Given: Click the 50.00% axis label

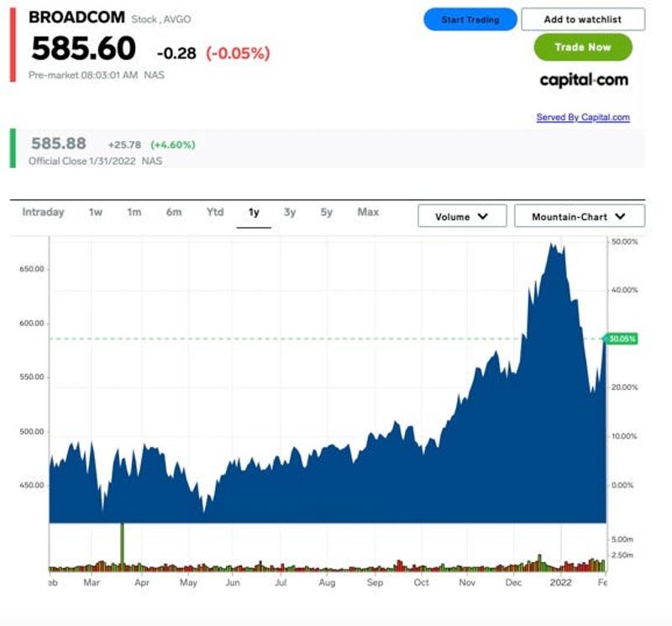Looking at the screenshot, I should [624, 242].
